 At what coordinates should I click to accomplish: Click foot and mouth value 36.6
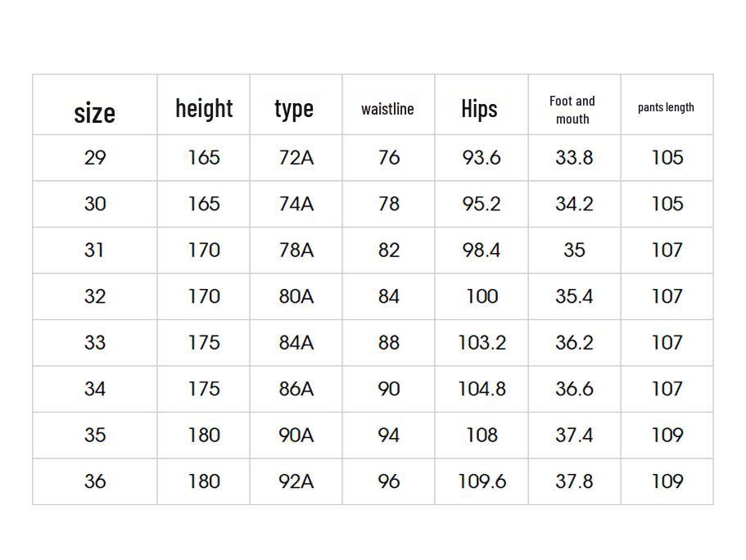click(574, 389)
